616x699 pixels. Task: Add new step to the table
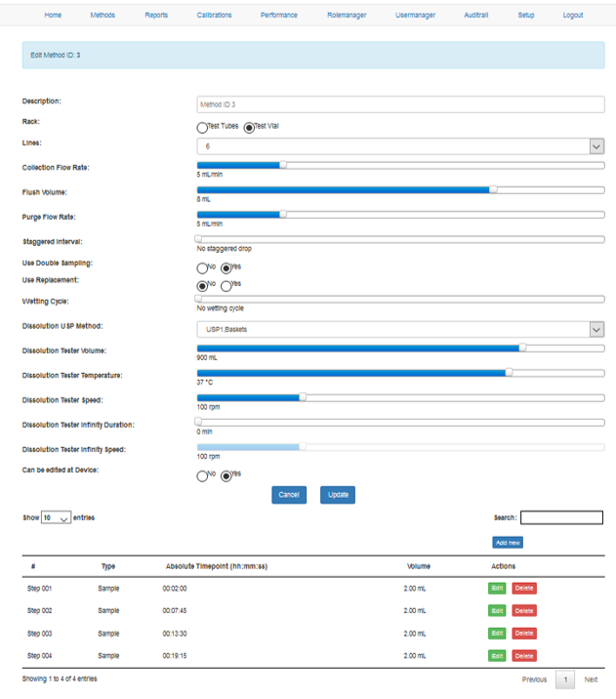point(508,542)
